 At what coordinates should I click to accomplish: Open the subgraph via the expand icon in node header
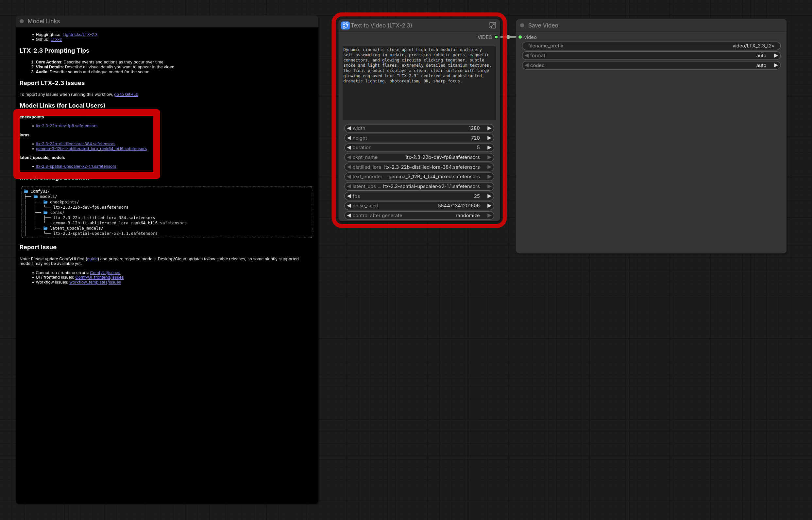[492, 25]
